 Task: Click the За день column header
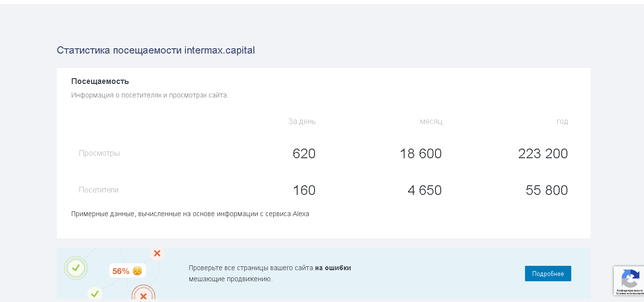(x=302, y=122)
